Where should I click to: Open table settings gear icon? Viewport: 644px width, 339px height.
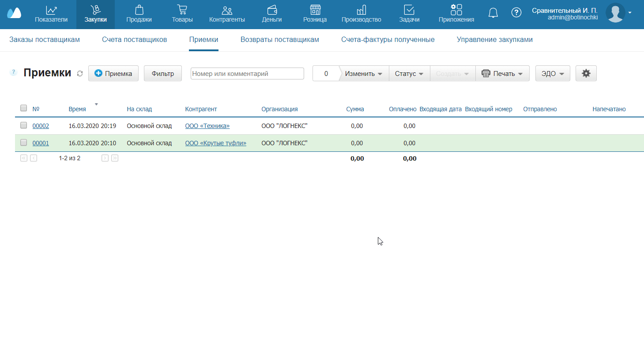coord(586,74)
